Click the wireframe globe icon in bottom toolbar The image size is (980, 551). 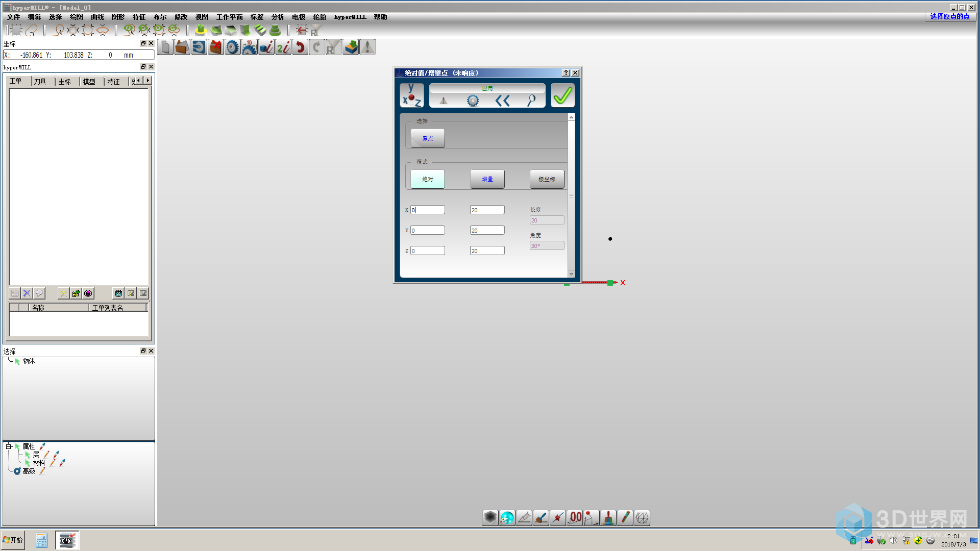pos(642,518)
